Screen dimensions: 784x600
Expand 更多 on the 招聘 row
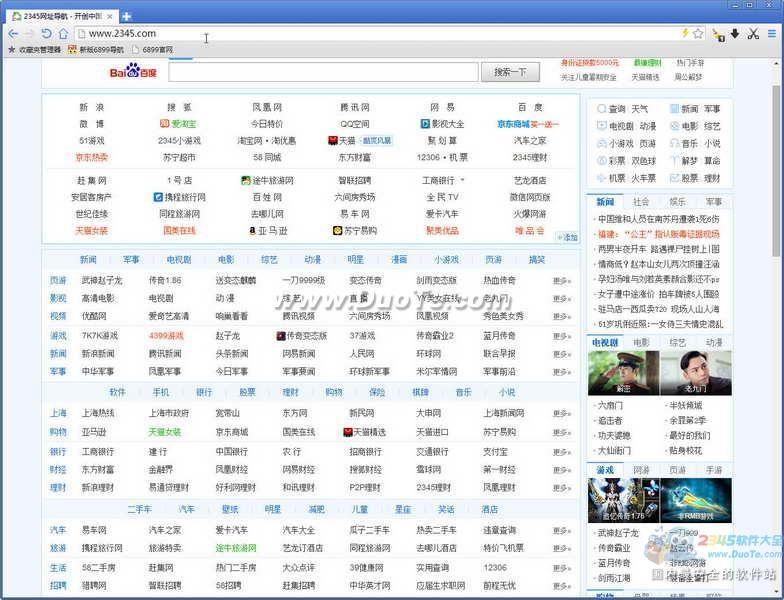click(562, 586)
